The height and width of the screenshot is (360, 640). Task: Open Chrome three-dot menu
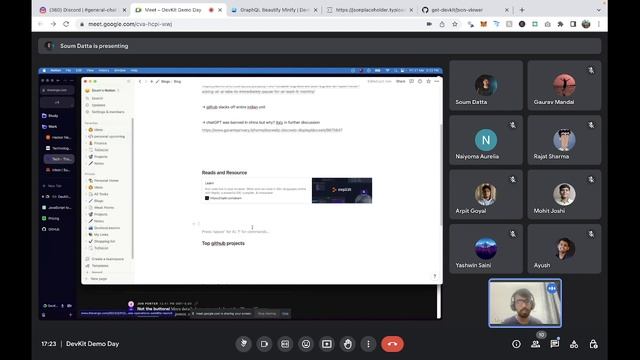pyautogui.click(x=599, y=24)
